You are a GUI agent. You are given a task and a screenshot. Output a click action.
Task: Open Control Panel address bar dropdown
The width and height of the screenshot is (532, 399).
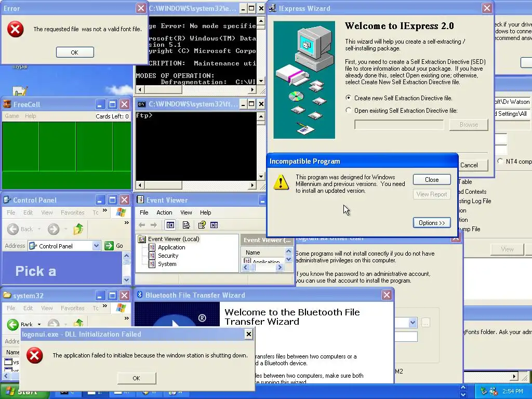[x=96, y=246]
